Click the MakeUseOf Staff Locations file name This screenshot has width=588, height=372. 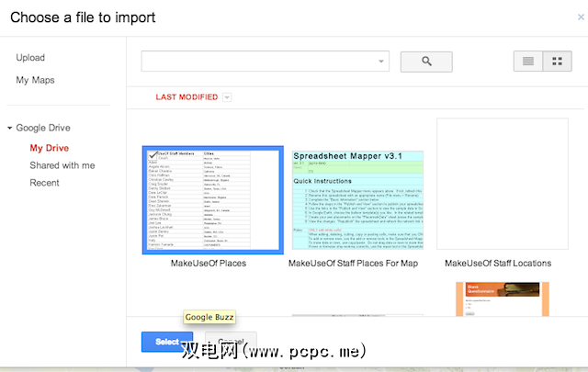click(498, 264)
